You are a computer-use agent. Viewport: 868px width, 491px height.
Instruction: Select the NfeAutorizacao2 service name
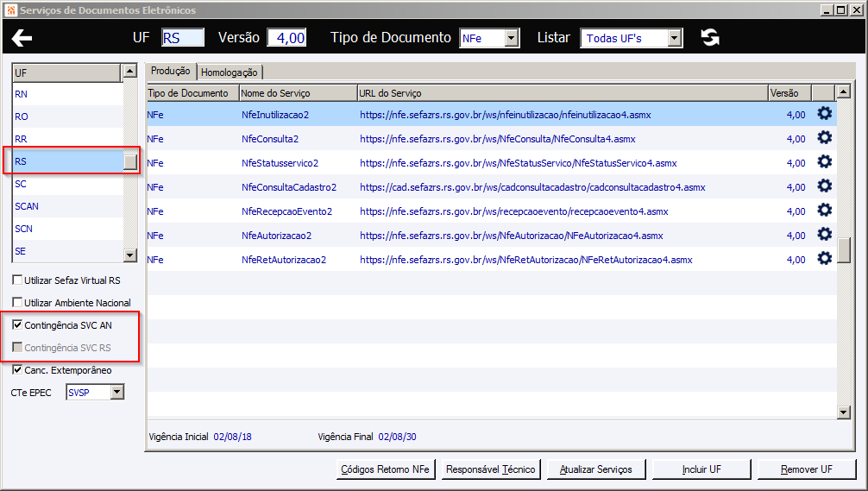[277, 236]
